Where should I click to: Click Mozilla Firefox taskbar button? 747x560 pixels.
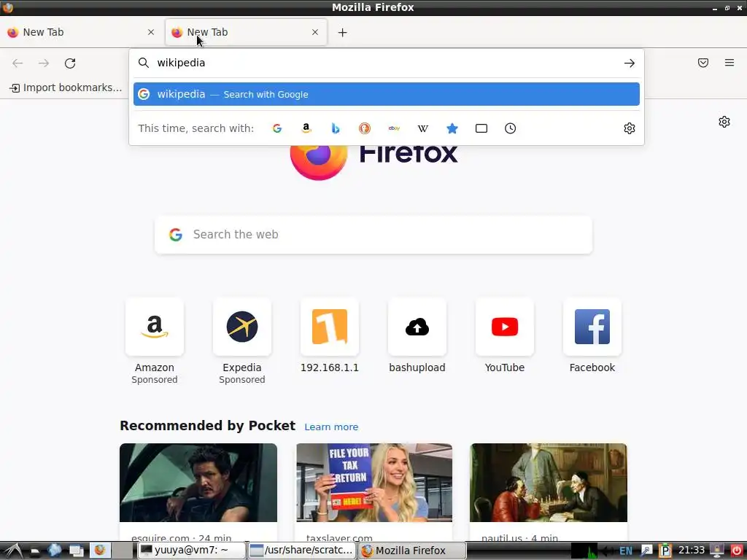coord(411,551)
